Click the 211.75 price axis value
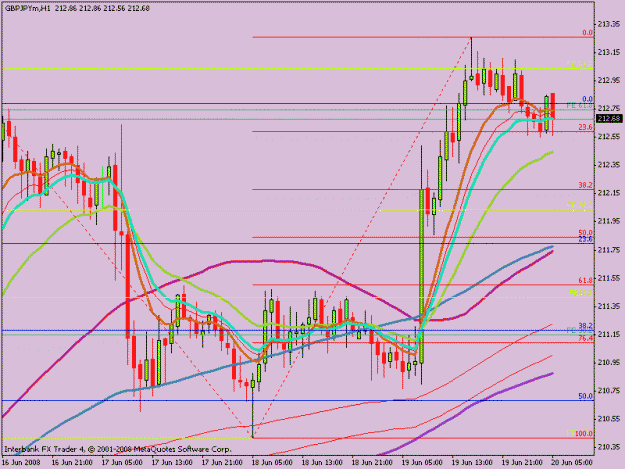This screenshot has height=469, width=625. click(x=609, y=250)
